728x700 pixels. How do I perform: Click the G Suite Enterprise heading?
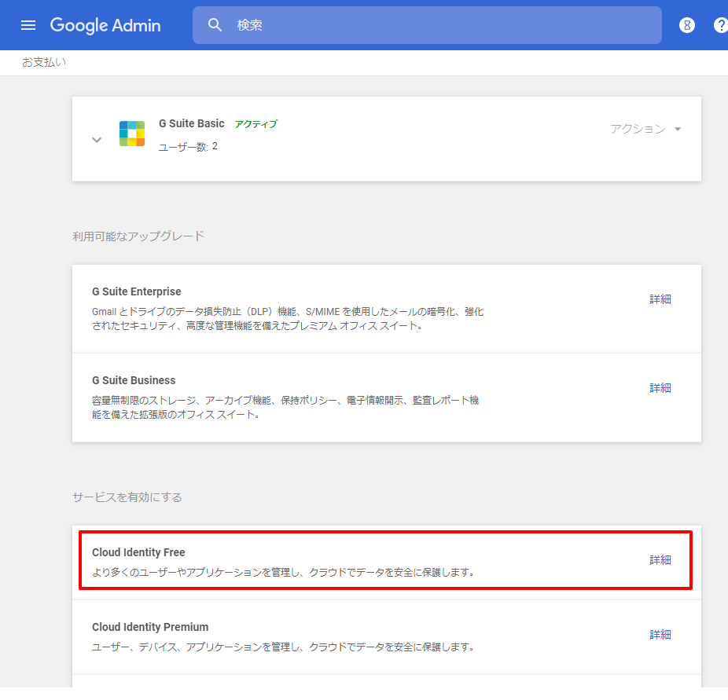(x=137, y=291)
